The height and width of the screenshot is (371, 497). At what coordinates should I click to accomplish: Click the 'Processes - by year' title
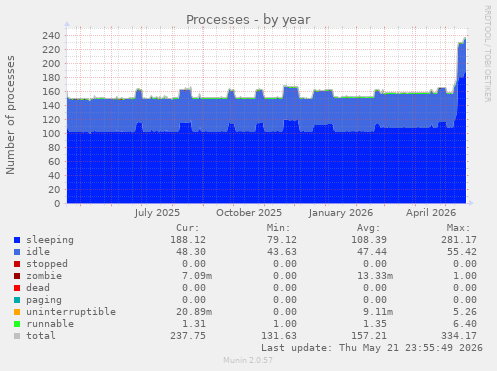(248, 20)
